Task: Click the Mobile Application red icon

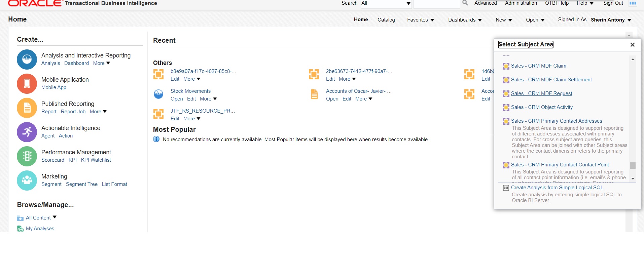Action: click(x=27, y=84)
